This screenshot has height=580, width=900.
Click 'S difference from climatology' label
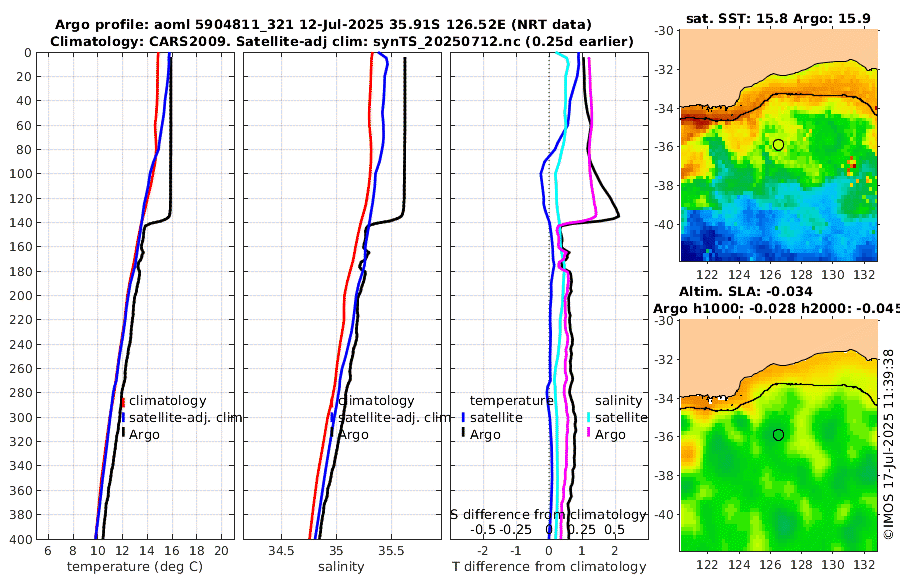pyautogui.click(x=548, y=514)
